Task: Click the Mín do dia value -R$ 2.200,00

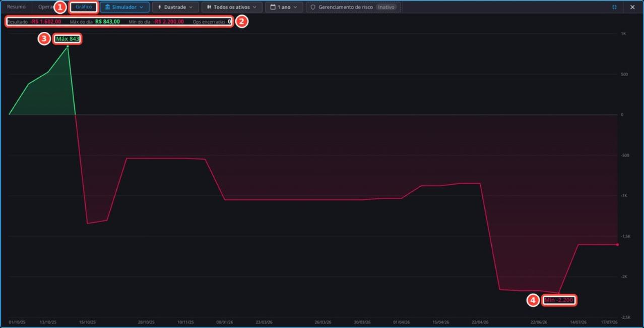Action: click(169, 22)
